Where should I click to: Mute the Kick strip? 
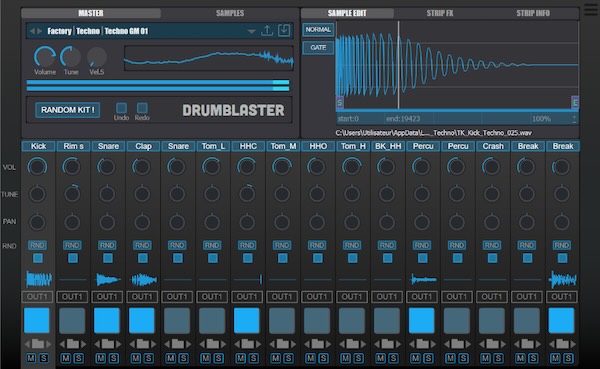tap(31, 358)
